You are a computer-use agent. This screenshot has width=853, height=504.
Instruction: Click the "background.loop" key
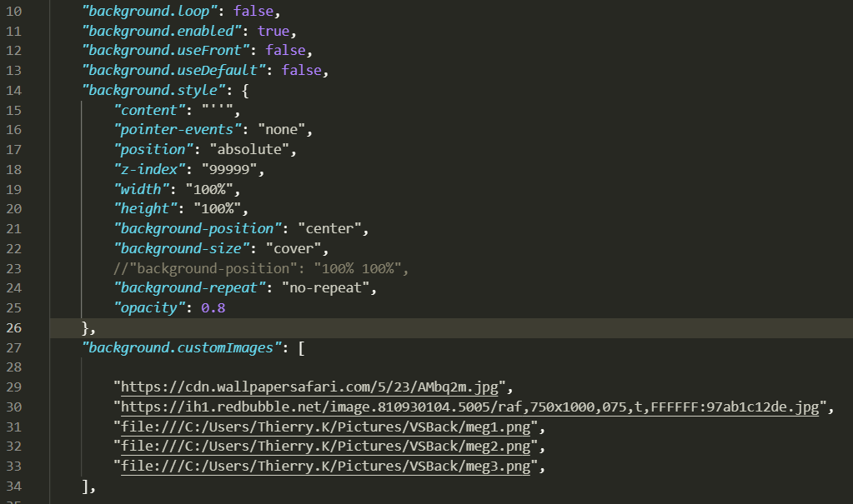click(x=149, y=11)
